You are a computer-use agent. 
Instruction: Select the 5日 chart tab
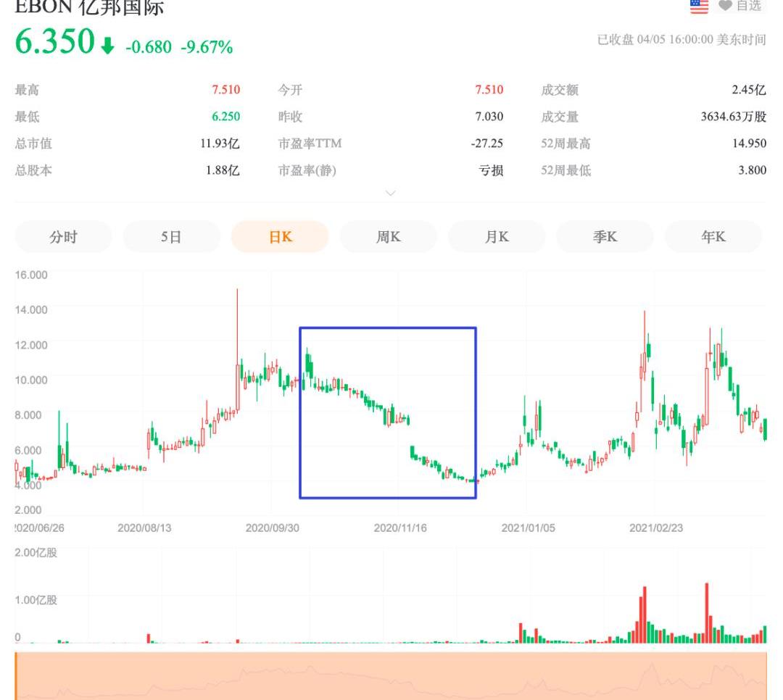coord(171,237)
